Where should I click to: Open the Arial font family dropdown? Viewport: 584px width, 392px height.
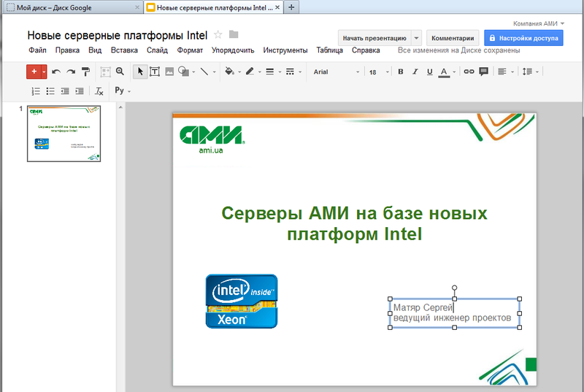(337, 72)
